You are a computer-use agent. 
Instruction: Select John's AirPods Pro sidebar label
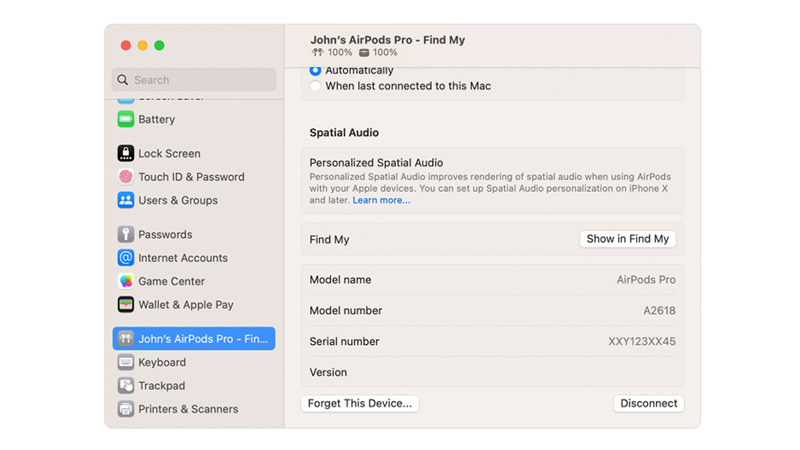tap(203, 339)
